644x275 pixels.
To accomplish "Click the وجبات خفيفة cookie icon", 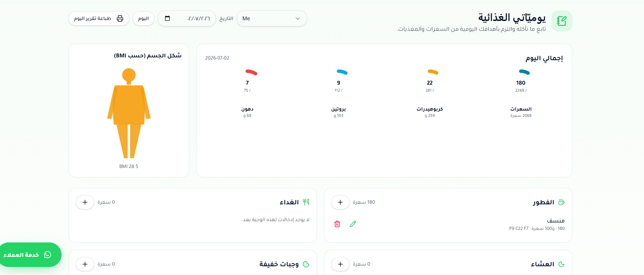I will [x=306, y=264].
